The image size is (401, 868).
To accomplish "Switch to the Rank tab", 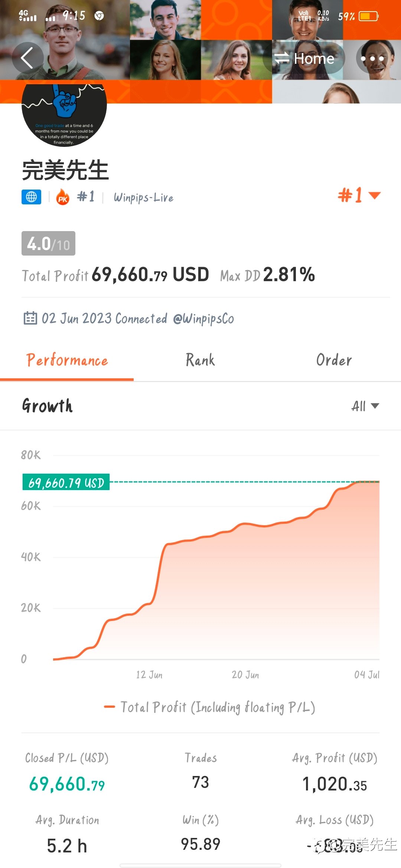I will pyautogui.click(x=200, y=360).
